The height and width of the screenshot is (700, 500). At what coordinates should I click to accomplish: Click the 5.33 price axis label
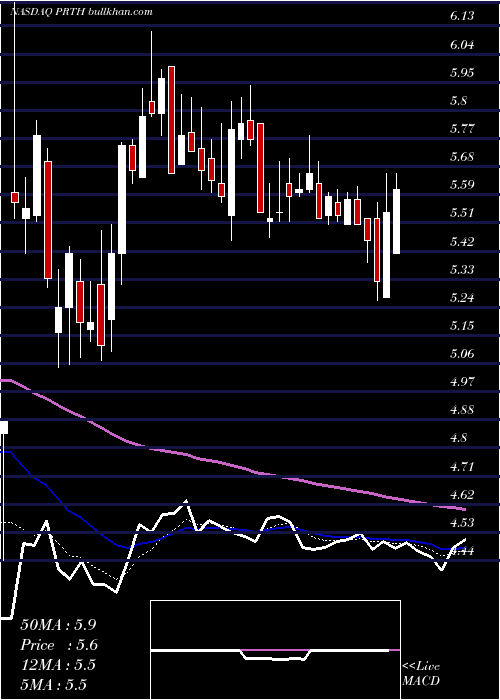coord(462,269)
